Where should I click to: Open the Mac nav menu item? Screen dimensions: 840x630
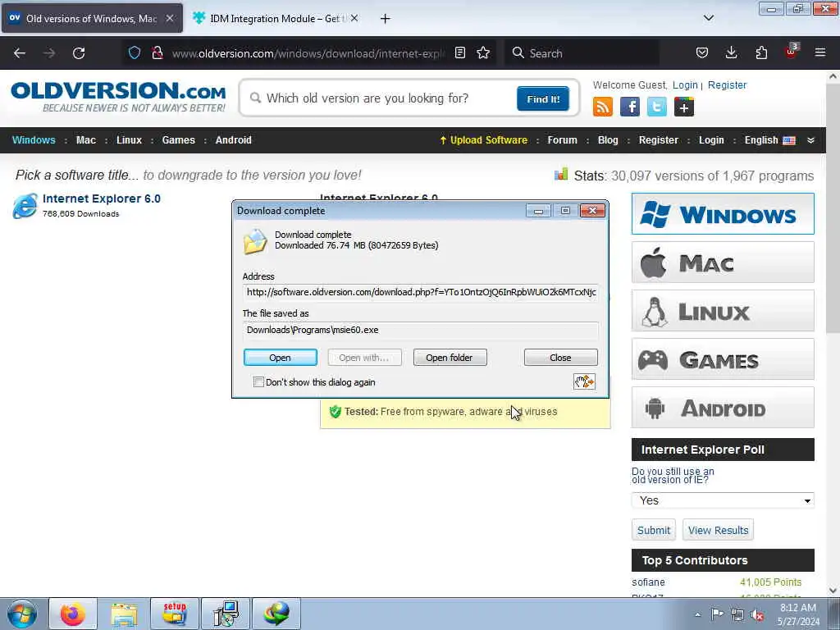(85, 139)
